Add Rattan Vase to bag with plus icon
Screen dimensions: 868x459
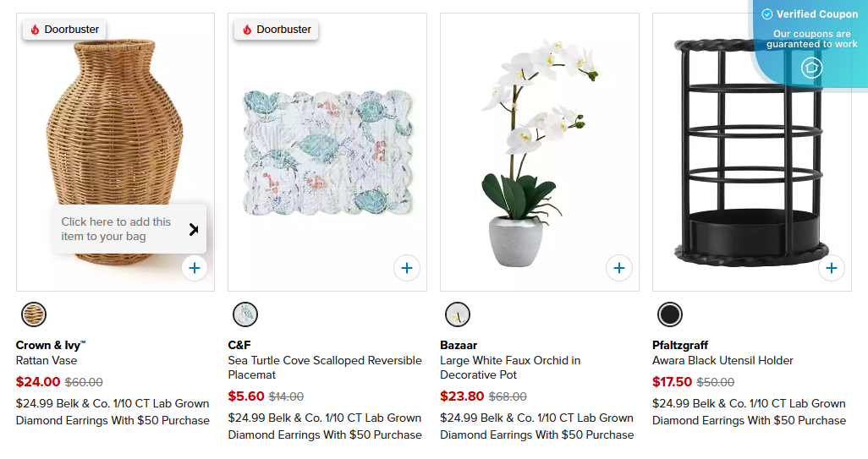195,268
